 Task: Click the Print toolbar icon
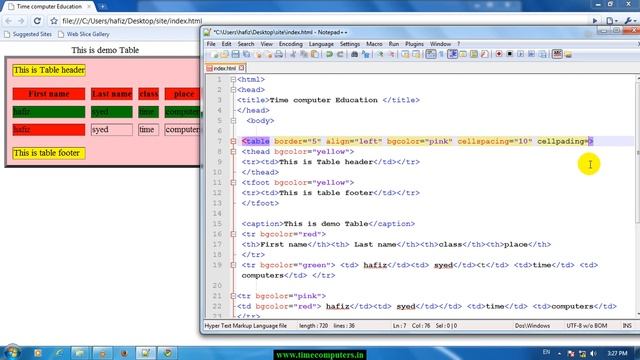pos(279,54)
